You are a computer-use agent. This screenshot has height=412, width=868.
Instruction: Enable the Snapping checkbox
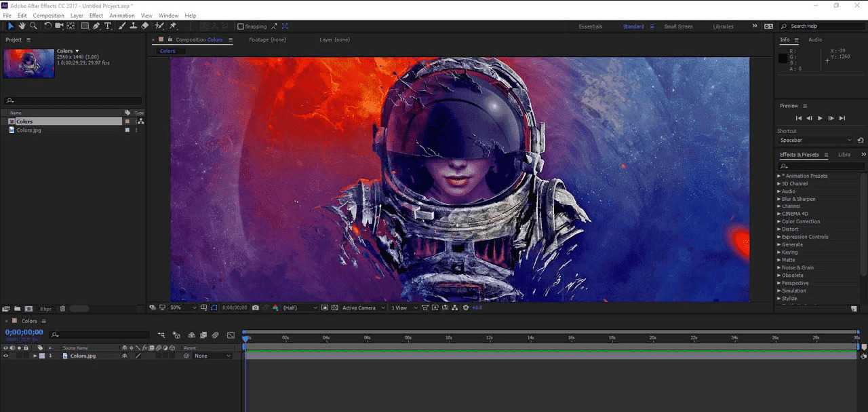(x=241, y=26)
